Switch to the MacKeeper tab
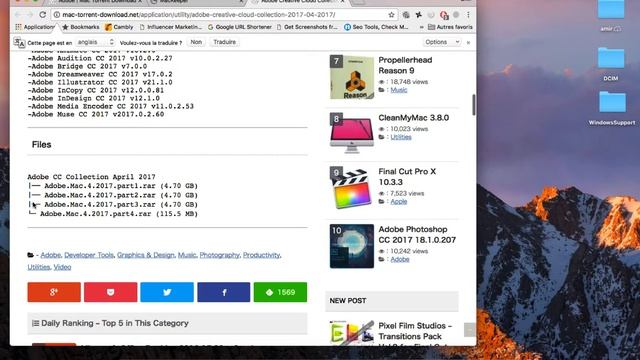This screenshot has width=640, height=360. tap(196, 2)
